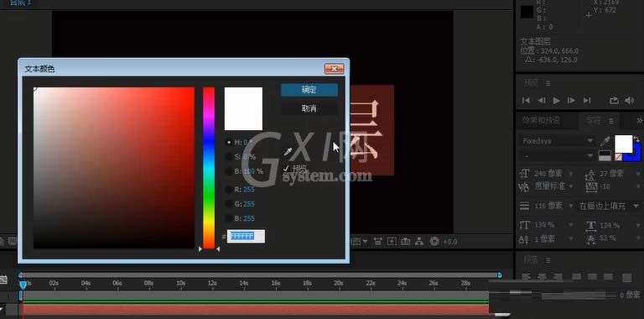Click the red layer bar in timeline
The image size is (644, 319).
pyautogui.click(x=255, y=310)
